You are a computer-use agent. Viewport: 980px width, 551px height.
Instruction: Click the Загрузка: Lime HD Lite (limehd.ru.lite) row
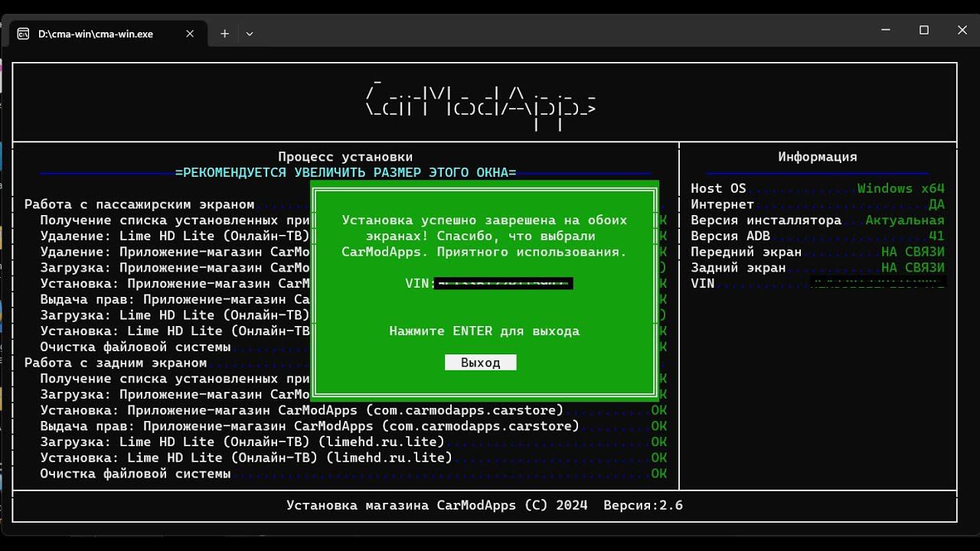(x=353, y=442)
